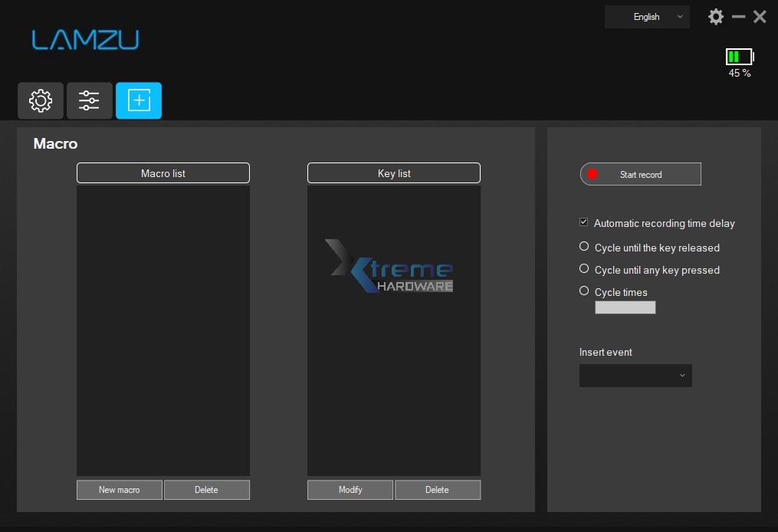Screen dimensions: 778x532
Task: Click the Macro list header
Action: [162, 172]
